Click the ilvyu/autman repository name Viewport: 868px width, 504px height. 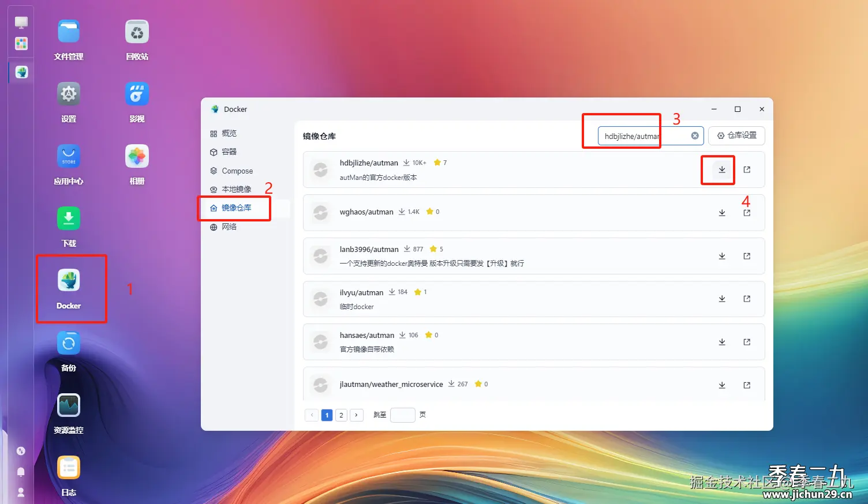361,293
